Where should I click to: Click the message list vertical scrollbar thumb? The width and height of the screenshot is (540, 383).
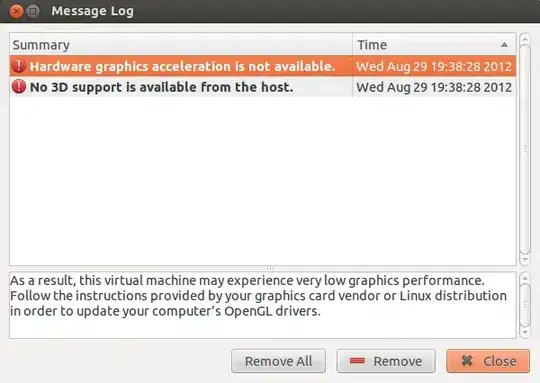click(x=525, y=149)
